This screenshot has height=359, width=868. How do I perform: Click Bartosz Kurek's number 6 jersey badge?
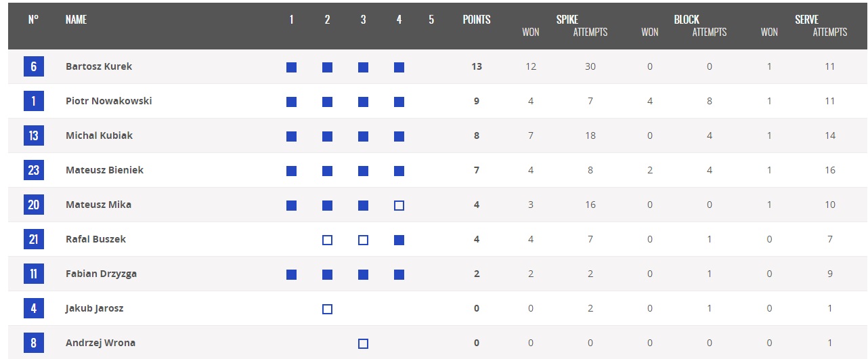[x=33, y=66]
